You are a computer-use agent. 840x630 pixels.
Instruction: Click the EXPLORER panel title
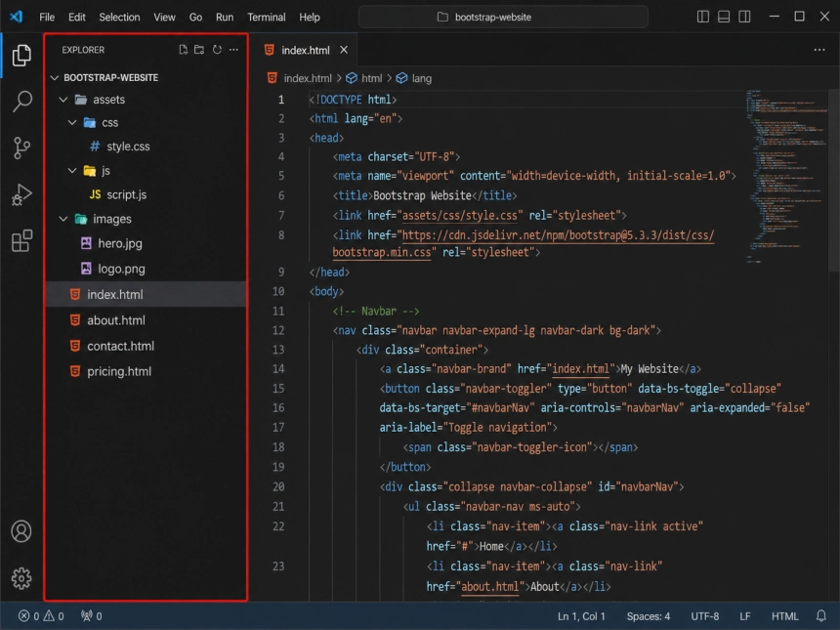[83, 50]
